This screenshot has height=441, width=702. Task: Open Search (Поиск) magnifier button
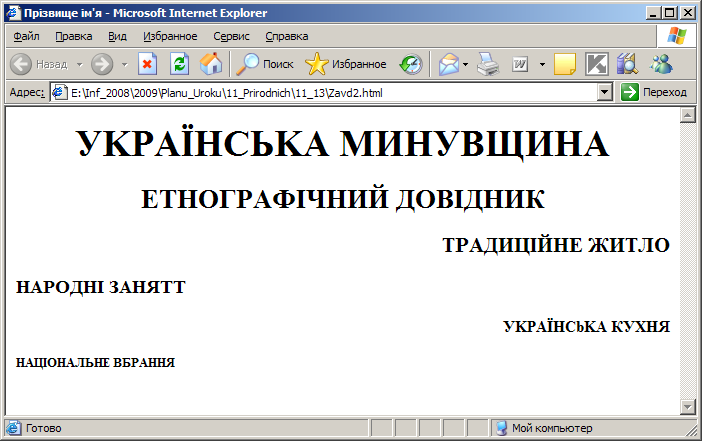point(265,64)
